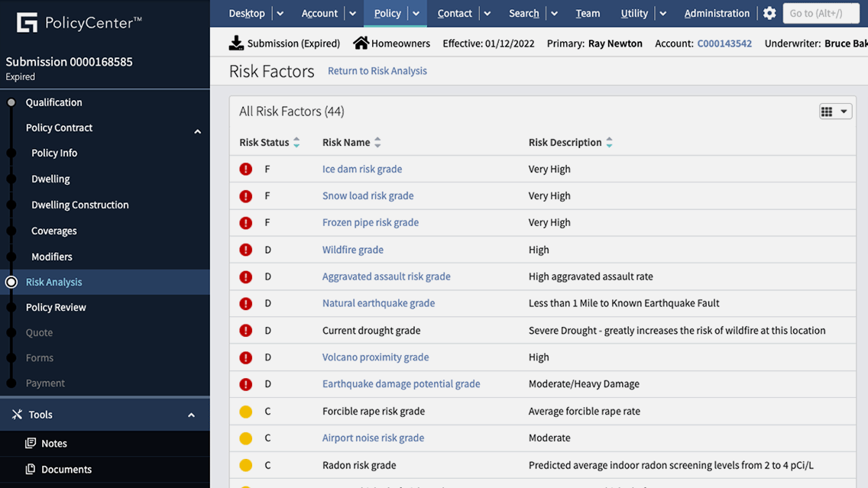Click the status circle beside Qualification
This screenshot has width=868, height=488.
point(11,102)
